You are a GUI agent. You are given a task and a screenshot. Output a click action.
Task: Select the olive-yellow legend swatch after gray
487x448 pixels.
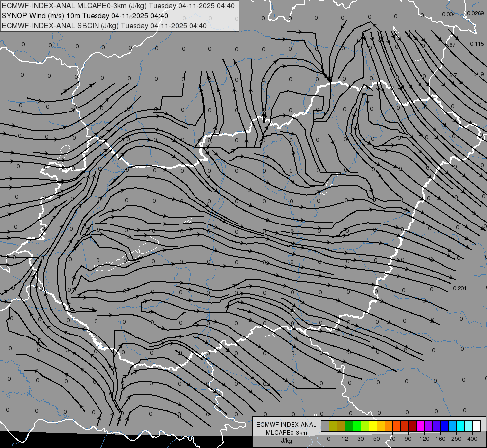point(333,426)
